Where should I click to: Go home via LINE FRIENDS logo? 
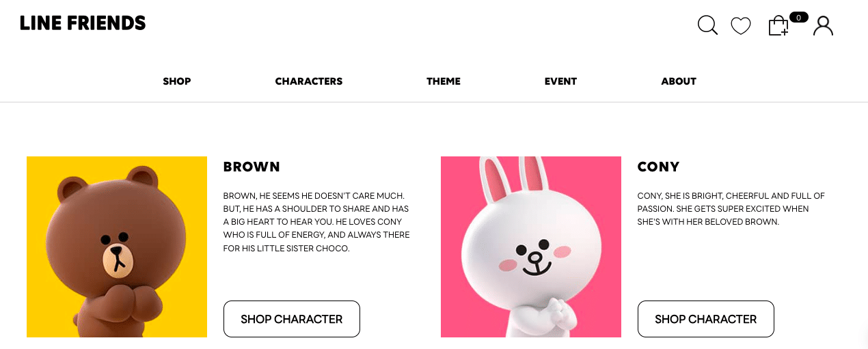coord(83,23)
